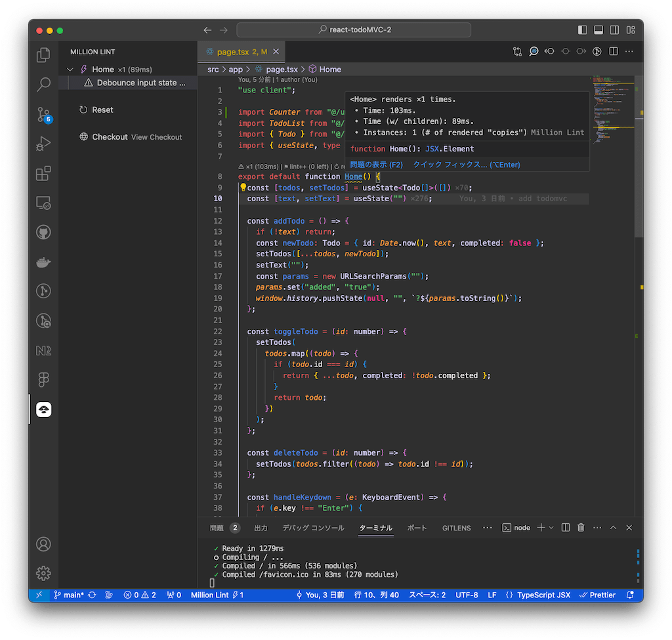Open the Million Lint activity bar icon
Viewport: 672px width, 640px height.
click(43, 409)
